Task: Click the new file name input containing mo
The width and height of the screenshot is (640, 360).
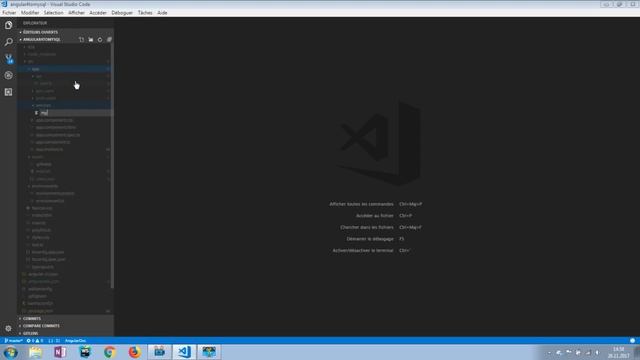Action: (76, 113)
